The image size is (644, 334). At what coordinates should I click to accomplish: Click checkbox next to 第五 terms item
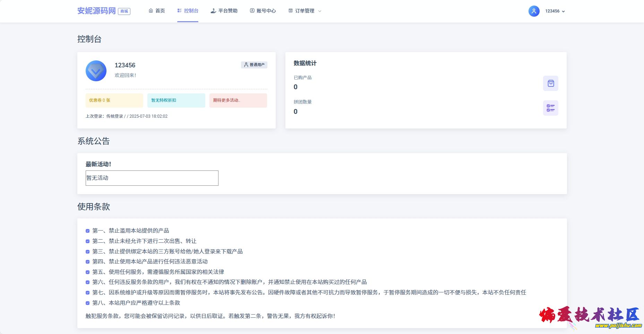click(x=88, y=272)
